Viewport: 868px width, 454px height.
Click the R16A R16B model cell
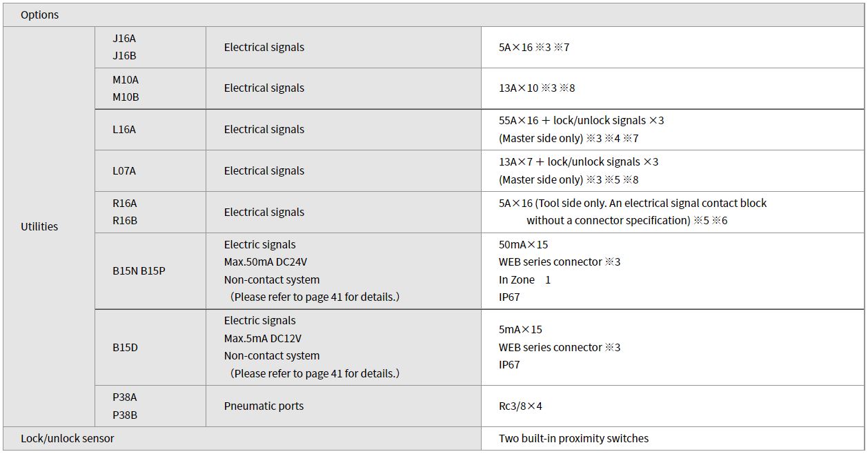150,212
